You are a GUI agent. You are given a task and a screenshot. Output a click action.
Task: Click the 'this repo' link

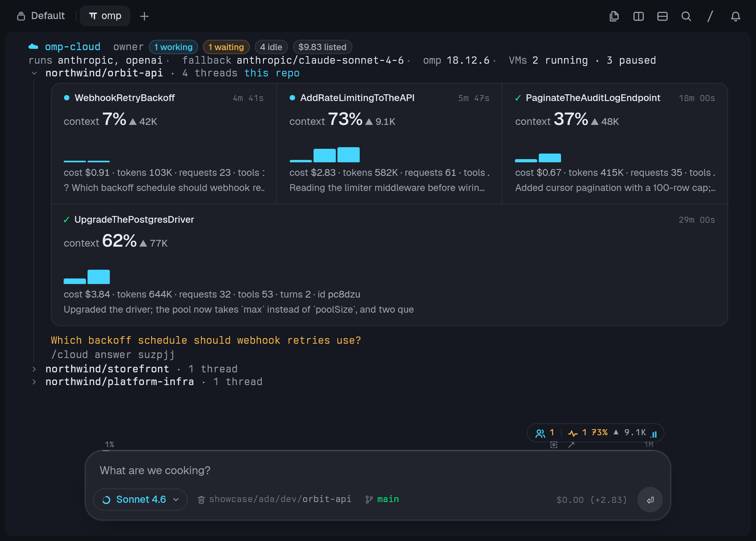[x=272, y=73]
